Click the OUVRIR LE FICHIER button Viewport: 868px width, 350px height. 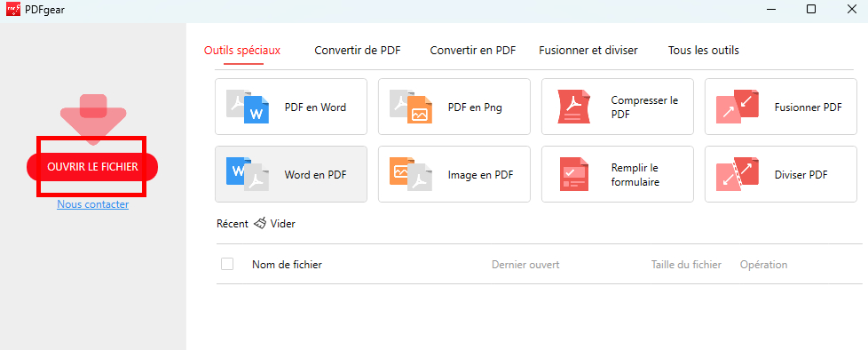coord(92,167)
